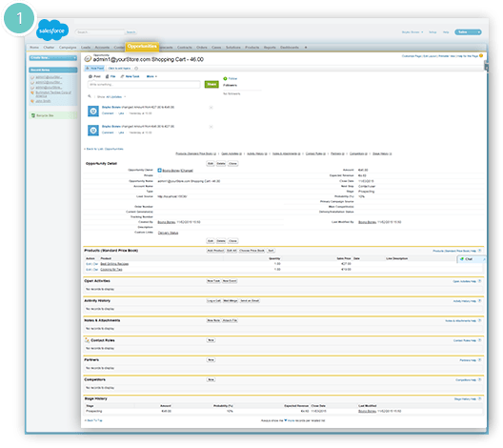Open the Campaigns tab
503x448 pixels.
point(68,48)
